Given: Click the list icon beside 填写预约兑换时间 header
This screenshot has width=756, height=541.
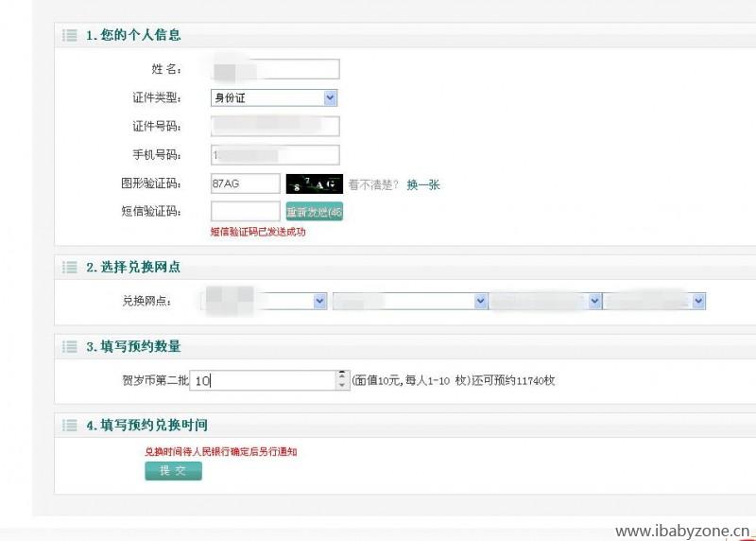Looking at the screenshot, I should (x=70, y=426).
